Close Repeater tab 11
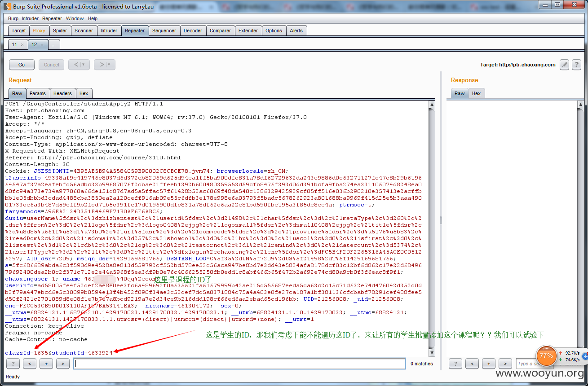The width and height of the screenshot is (588, 386). pos(22,45)
